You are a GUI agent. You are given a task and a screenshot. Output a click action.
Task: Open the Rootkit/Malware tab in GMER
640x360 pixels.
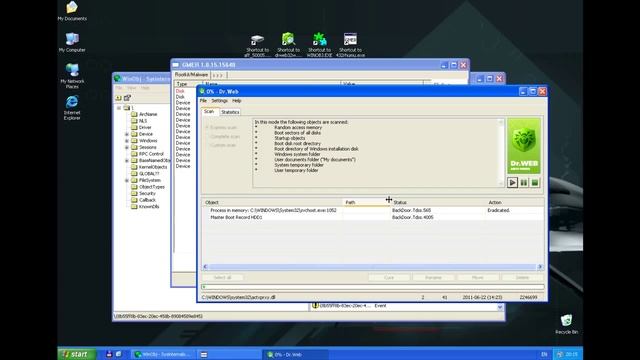[x=191, y=75]
